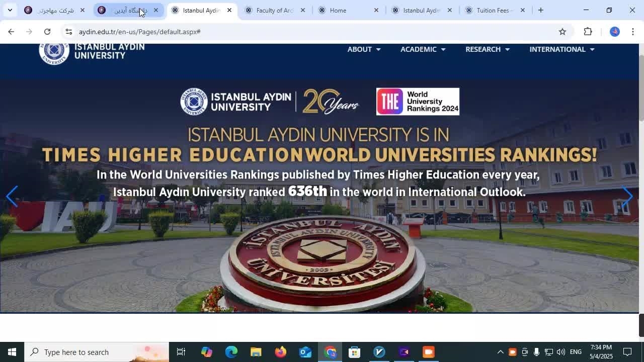Open the Chrome extensions puzzle icon

[x=588, y=32]
